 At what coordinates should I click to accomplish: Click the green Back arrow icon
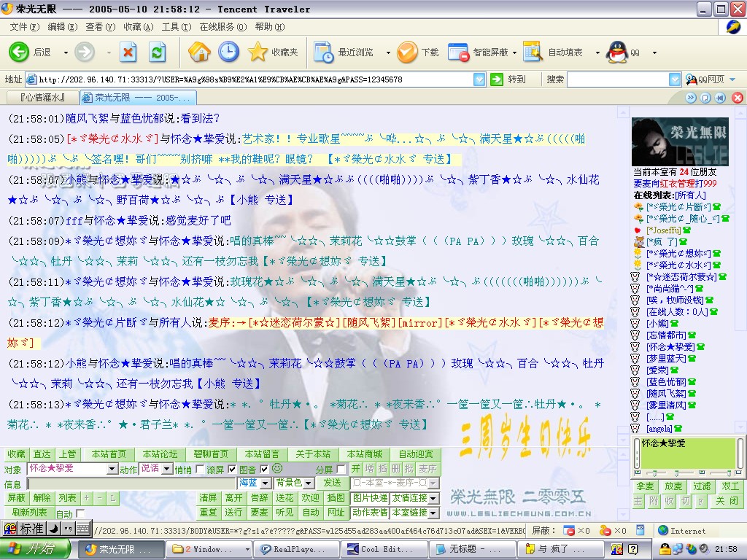click(19, 52)
